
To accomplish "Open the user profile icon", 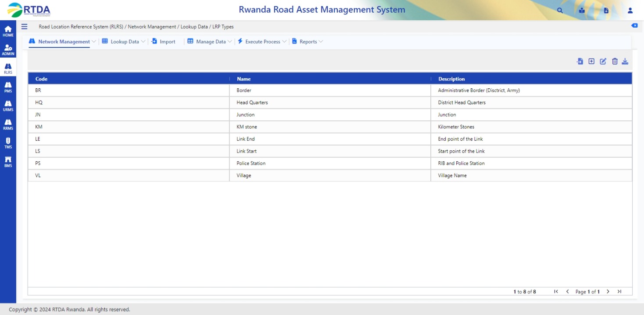I will pos(630,10).
